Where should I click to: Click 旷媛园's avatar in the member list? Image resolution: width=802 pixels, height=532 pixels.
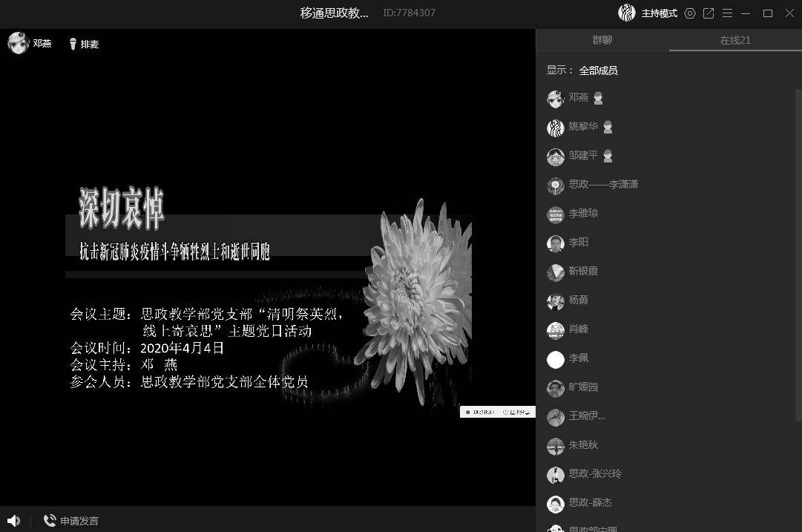pos(556,389)
